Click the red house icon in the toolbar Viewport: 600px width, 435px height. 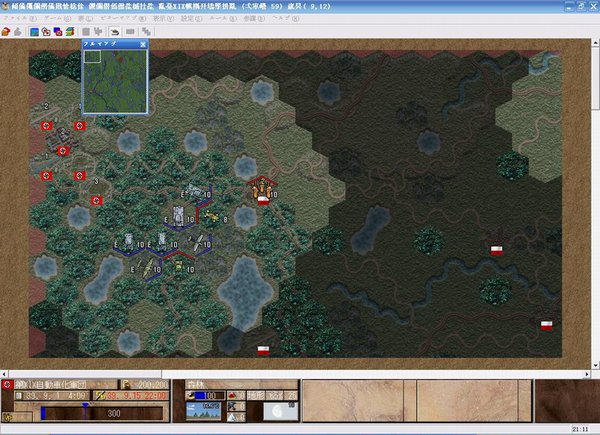click(6, 31)
